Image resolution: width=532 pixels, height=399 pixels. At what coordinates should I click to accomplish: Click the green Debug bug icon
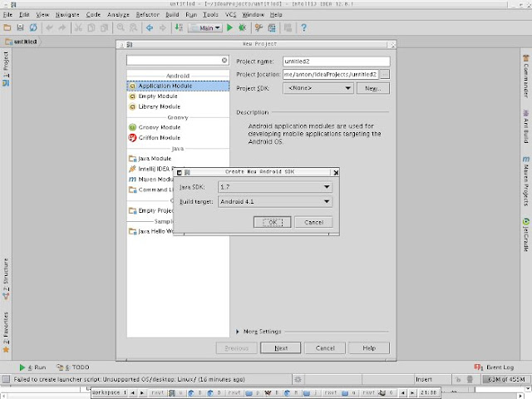(x=242, y=27)
